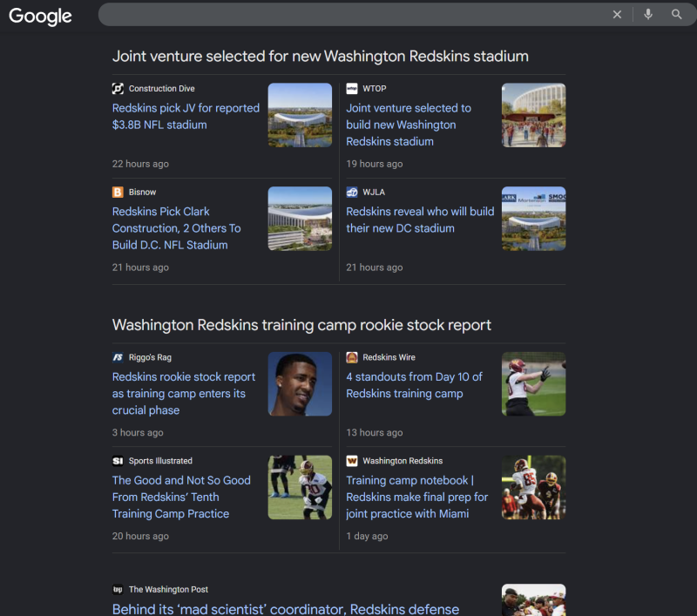Open 'Joint venture selected to build new Washington Redskins stadium' article
This screenshot has height=616, width=697.
[x=409, y=125]
